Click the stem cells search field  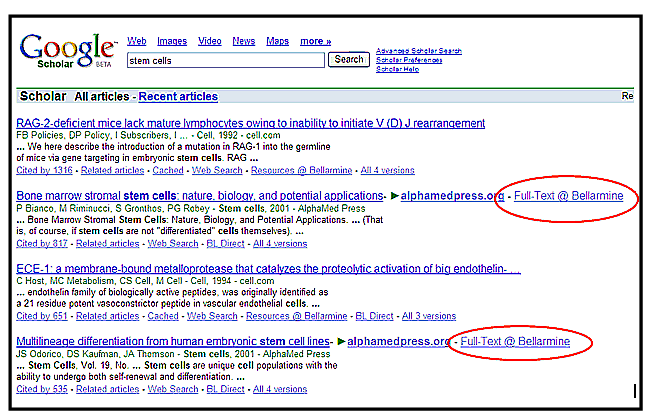point(226,60)
